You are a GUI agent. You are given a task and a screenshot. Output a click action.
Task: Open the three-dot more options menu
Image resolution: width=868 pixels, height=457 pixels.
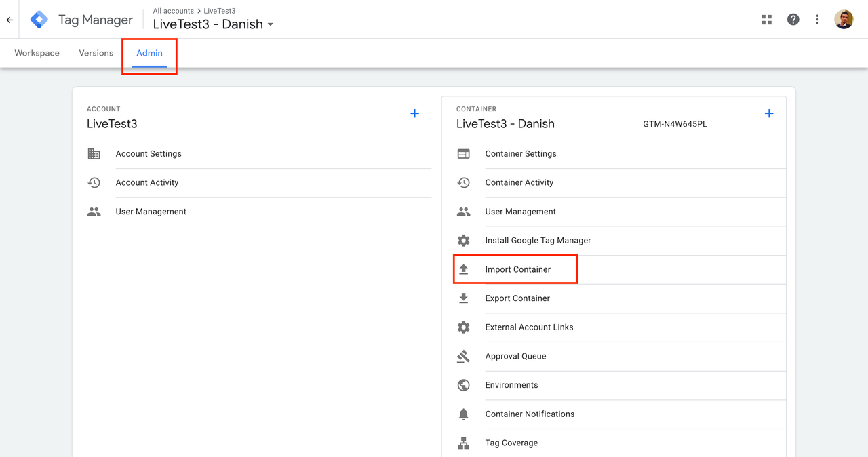[817, 20]
